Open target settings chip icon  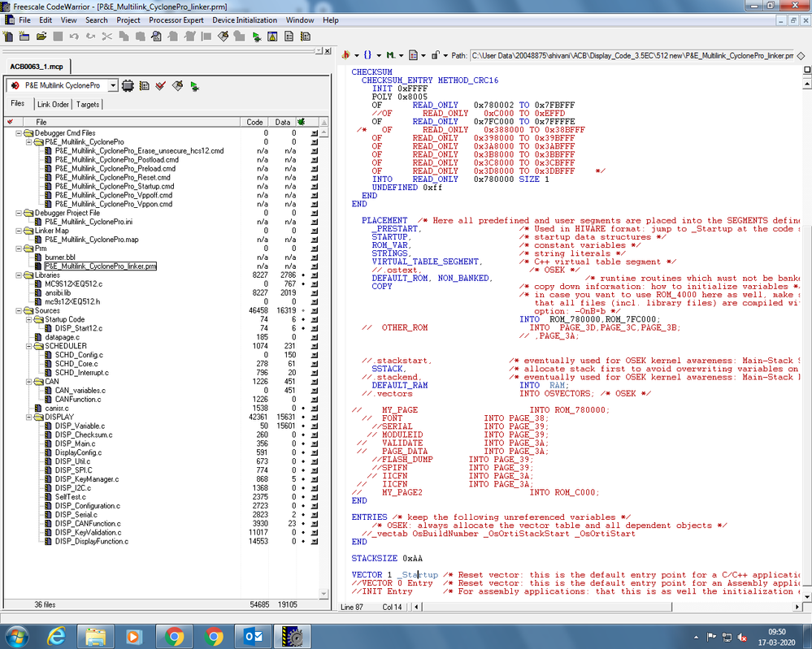pos(128,85)
